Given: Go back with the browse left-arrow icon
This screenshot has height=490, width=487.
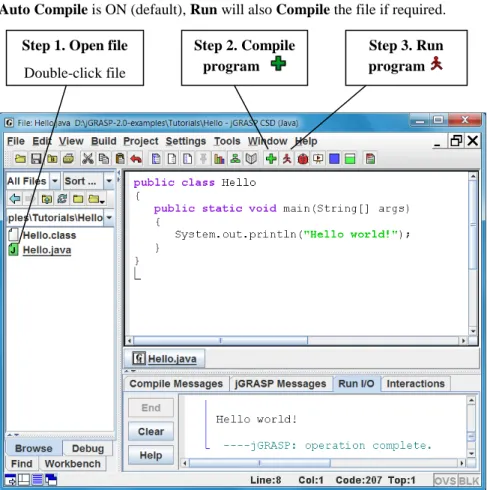Looking at the screenshot, I should [15, 199].
